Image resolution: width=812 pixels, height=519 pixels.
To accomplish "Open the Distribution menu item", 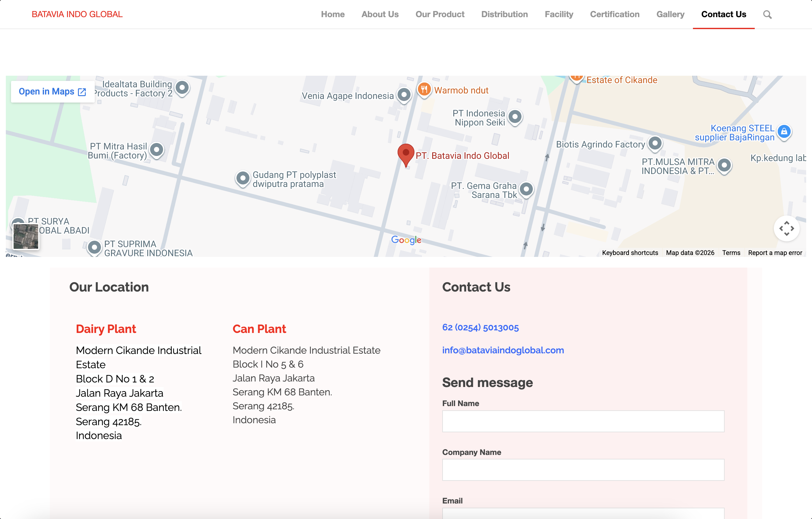I will click(x=504, y=14).
